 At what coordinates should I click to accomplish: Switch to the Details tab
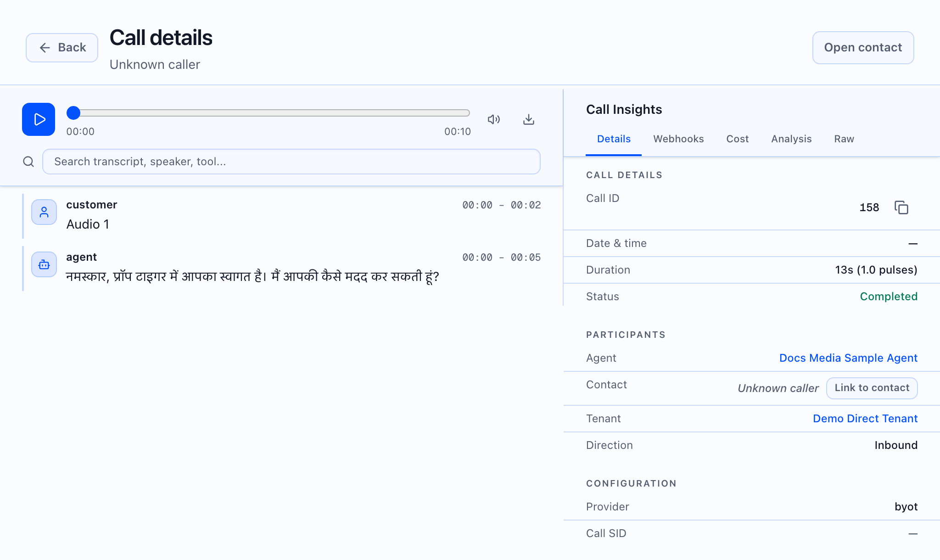tap(614, 139)
